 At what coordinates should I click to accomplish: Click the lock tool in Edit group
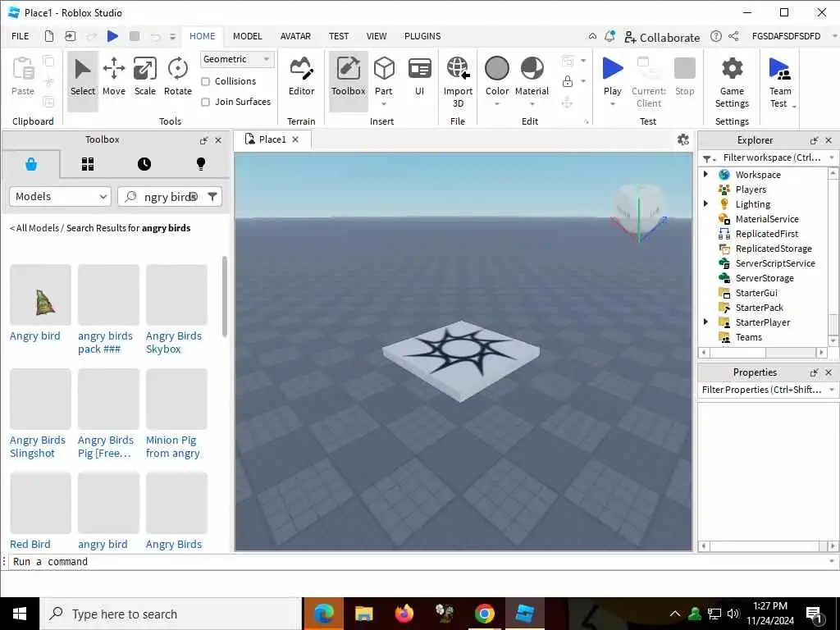568,81
